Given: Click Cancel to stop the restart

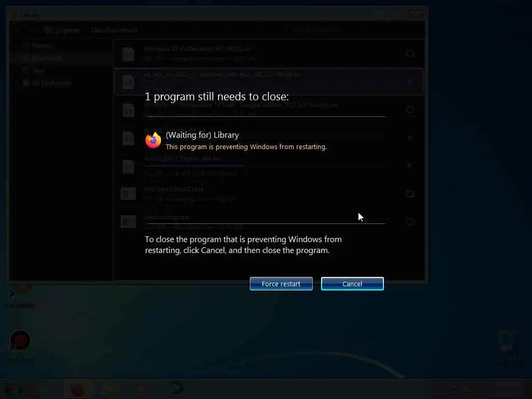Looking at the screenshot, I should pyautogui.click(x=352, y=284).
